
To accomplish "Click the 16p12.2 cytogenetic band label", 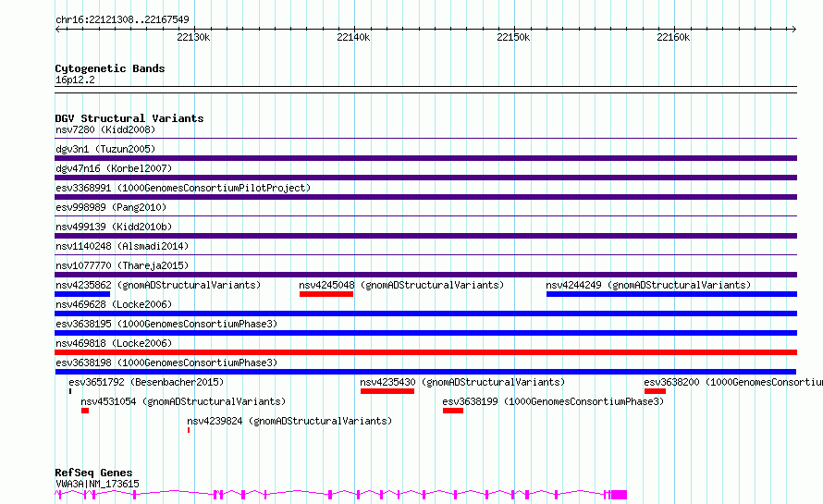I will pos(75,80).
